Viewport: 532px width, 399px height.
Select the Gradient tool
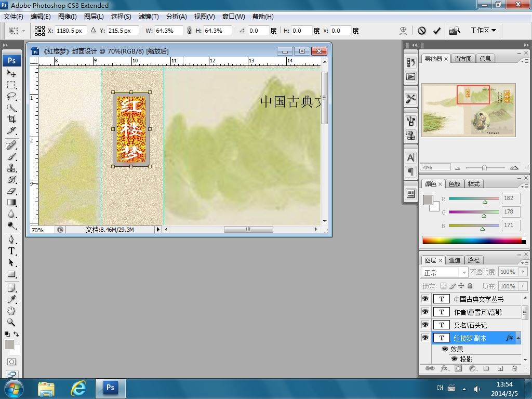11,203
